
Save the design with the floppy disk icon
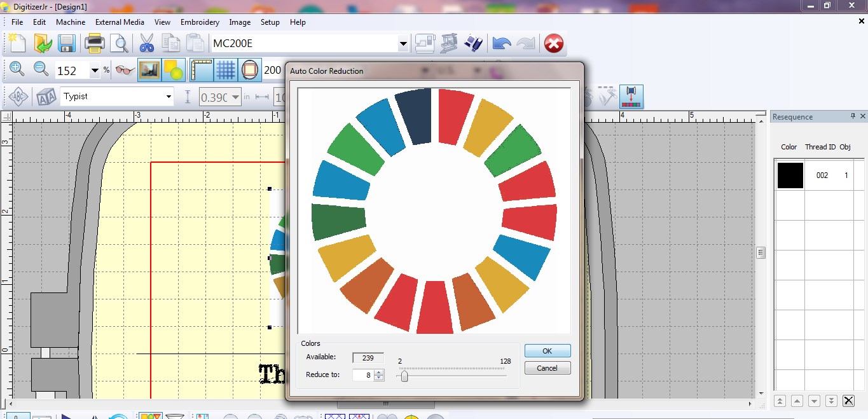point(67,44)
